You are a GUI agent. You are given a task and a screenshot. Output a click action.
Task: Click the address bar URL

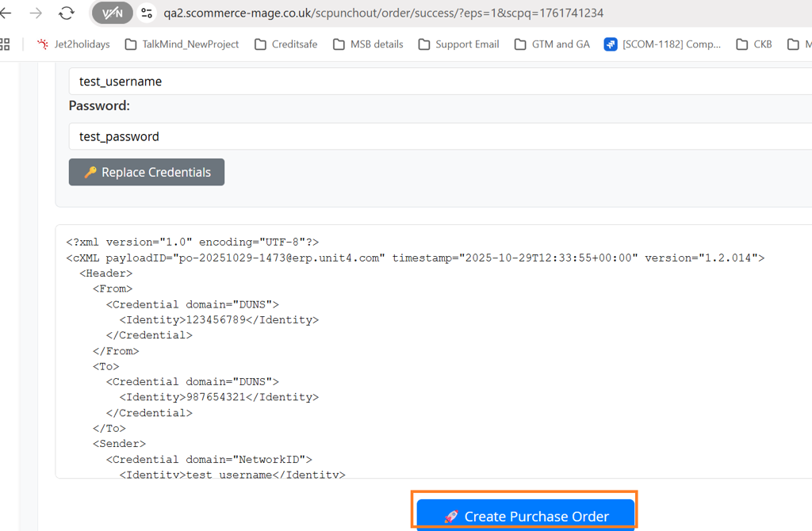tap(381, 13)
